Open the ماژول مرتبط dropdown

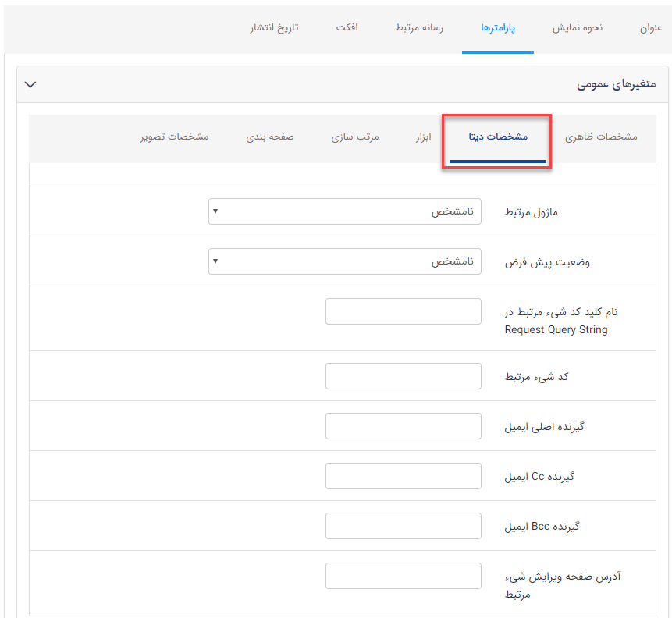344,211
